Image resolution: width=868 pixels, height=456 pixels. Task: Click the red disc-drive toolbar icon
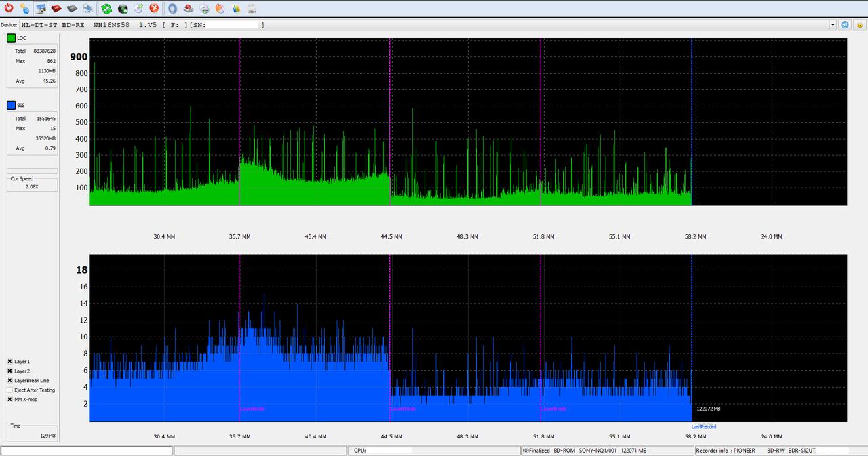(56, 8)
